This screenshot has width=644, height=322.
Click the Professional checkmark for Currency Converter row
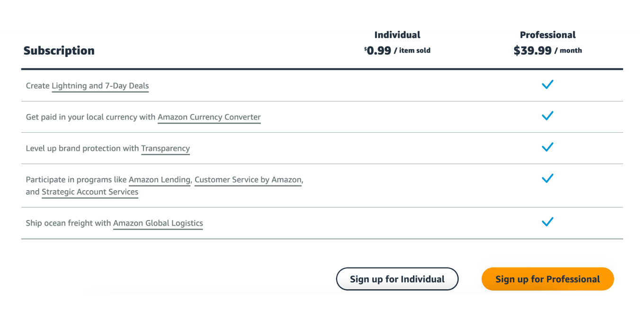(547, 116)
